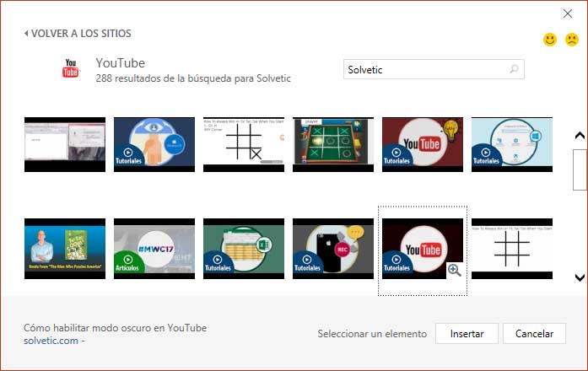Click the vertical scrollbar thumb

click(580, 169)
